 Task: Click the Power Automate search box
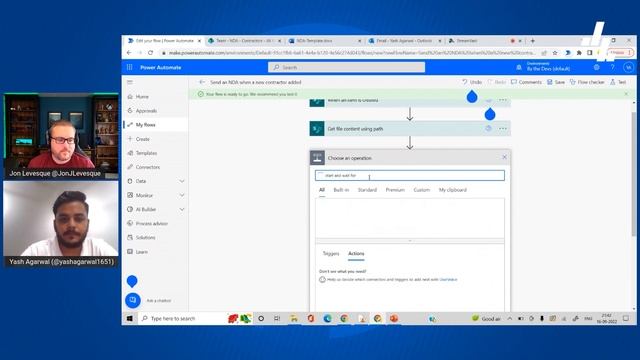pyautogui.click(x=346, y=67)
